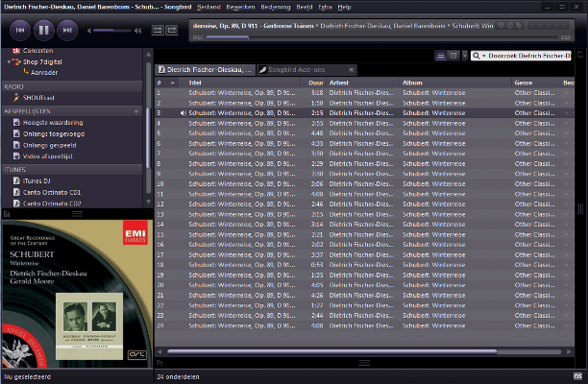Sort by the Genre column header
Screen dimensions: 588x384
tap(536, 83)
